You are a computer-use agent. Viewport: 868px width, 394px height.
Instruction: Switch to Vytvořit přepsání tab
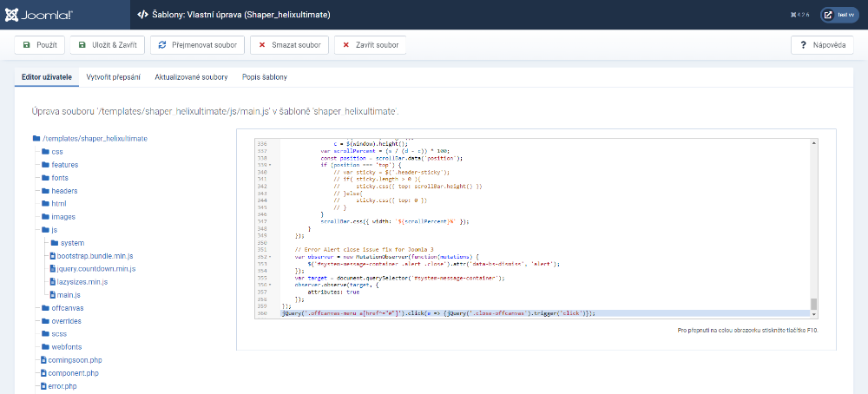(114, 77)
